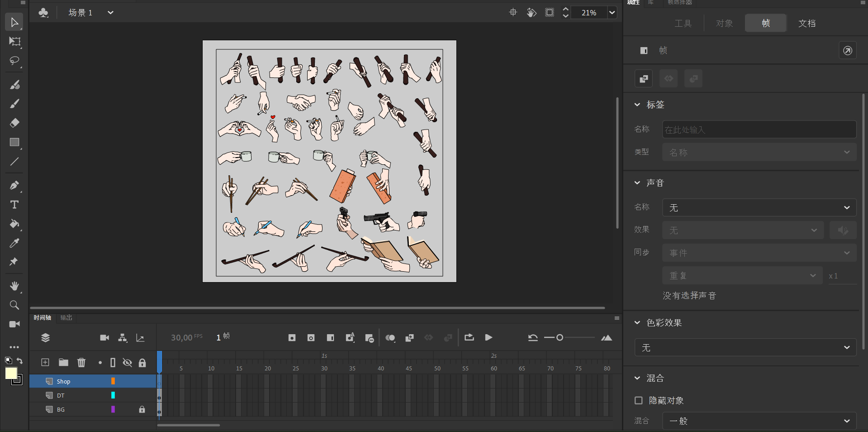Screen dimensions: 868x432
Task: Select the Text tool
Action: 14,205
